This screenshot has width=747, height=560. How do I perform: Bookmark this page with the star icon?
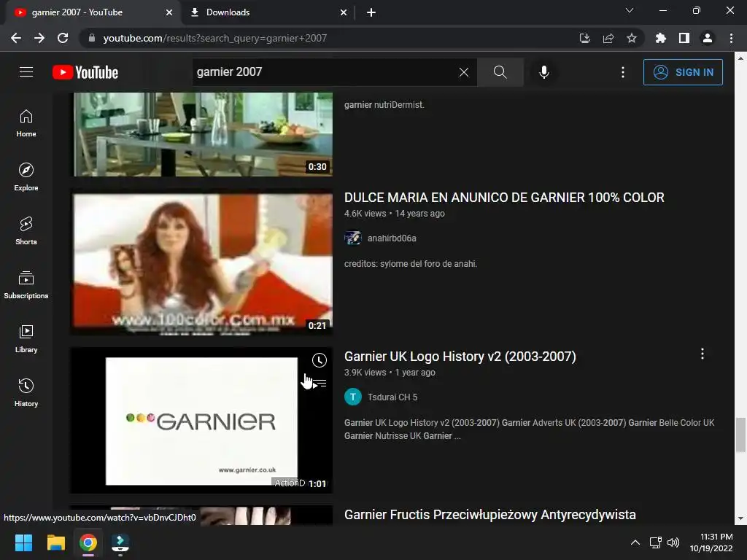[x=632, y=38]
